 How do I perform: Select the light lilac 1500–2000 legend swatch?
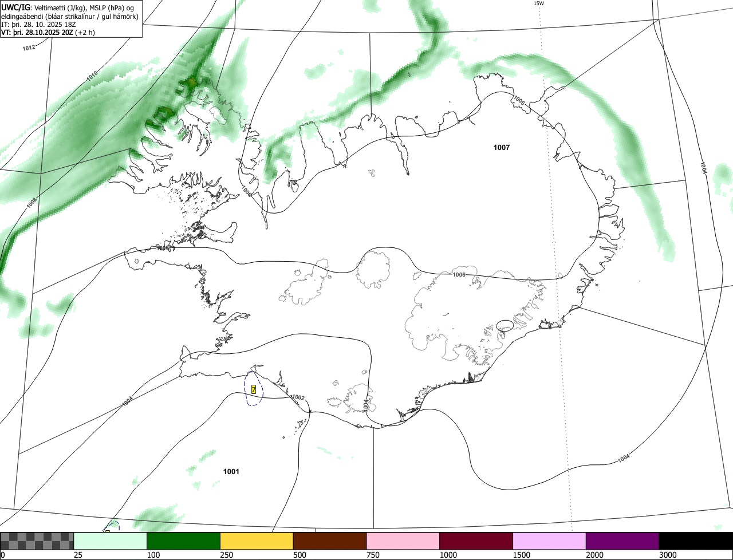[x=550, y=541]
